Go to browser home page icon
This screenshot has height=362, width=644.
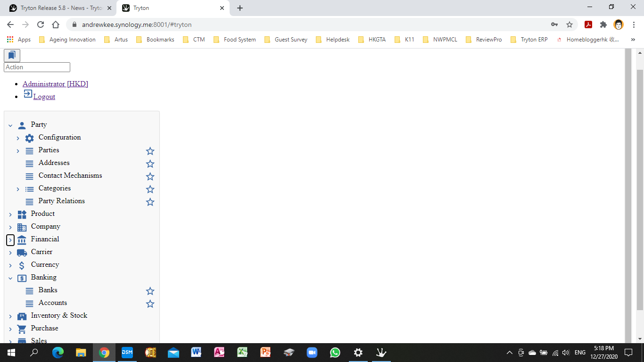pos(56,25)
